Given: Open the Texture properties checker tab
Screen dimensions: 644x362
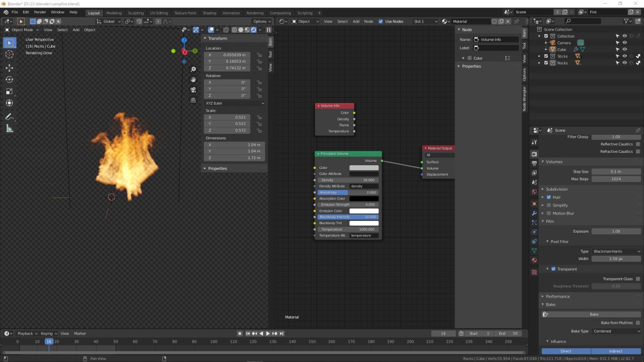Looking at the screenshot, I should coord(534,272).
